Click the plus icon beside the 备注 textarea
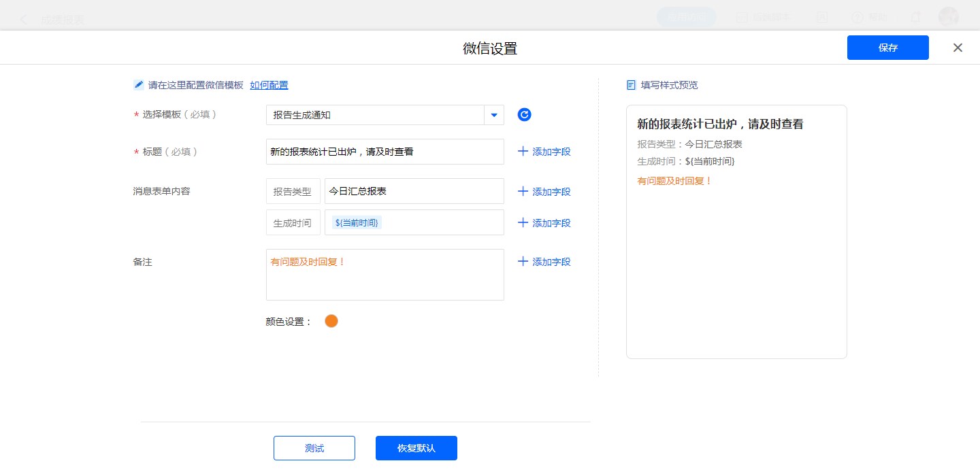 523,262
